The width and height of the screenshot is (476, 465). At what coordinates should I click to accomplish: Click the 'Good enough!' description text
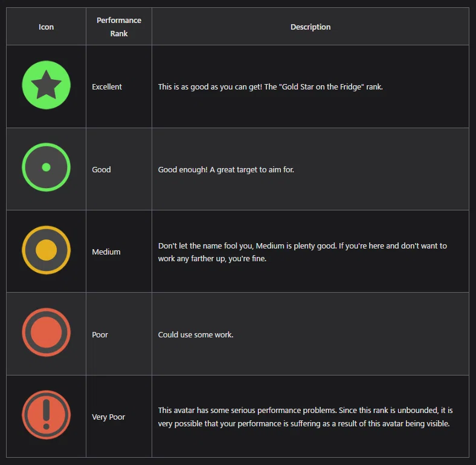pyautogui.click(x=226, y=169)
